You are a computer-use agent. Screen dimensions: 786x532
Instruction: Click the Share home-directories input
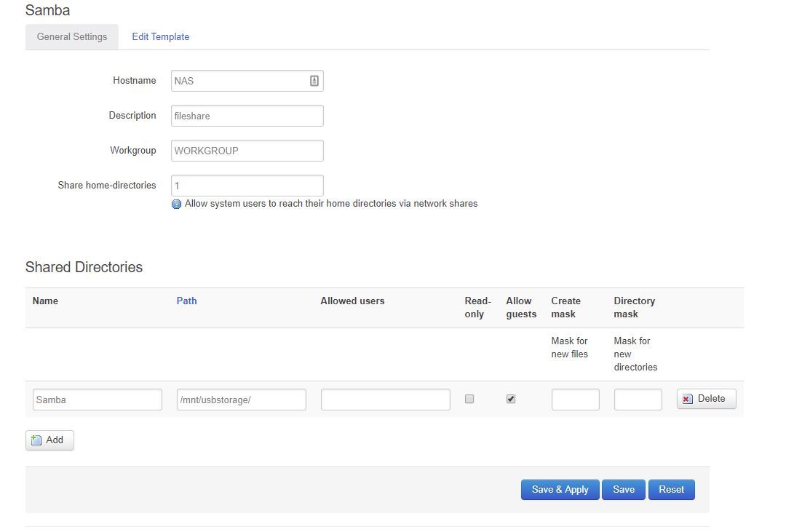(247, 186)
